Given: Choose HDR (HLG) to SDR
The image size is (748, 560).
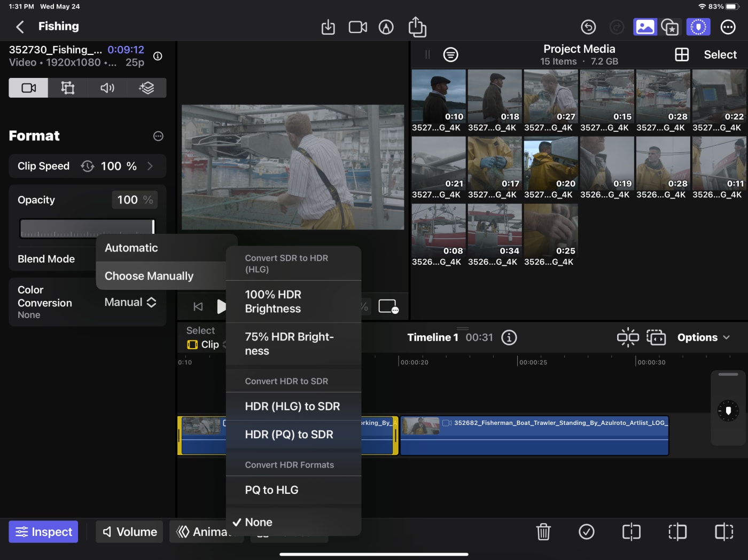Looking at the screenshot, I should point(293,406).
